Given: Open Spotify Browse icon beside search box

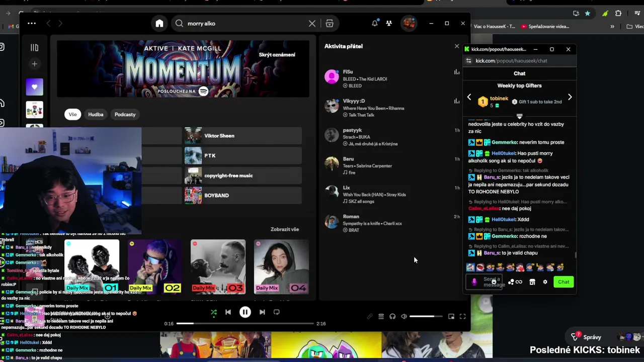Looking at the screenshot, I should click(x=330, y=24).
